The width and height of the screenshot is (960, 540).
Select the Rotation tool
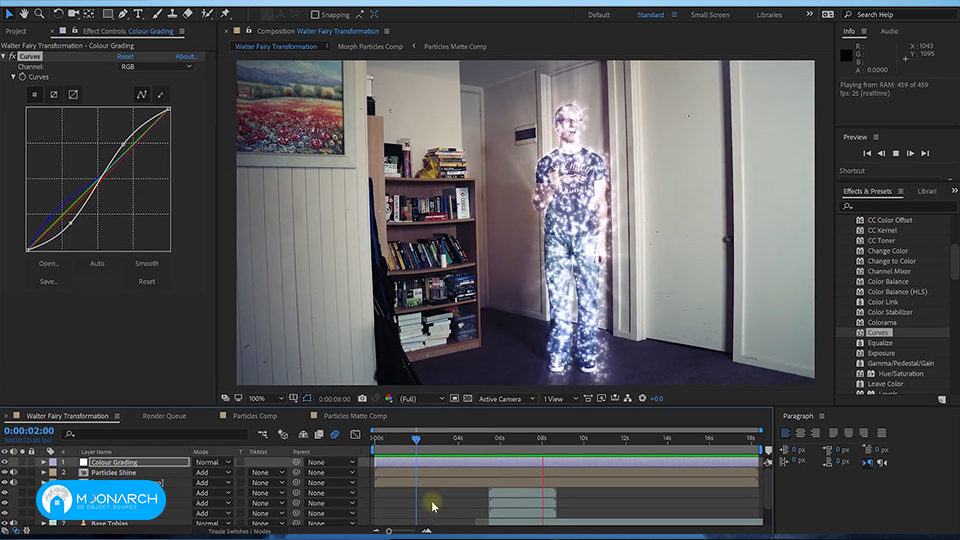point(58,13)
